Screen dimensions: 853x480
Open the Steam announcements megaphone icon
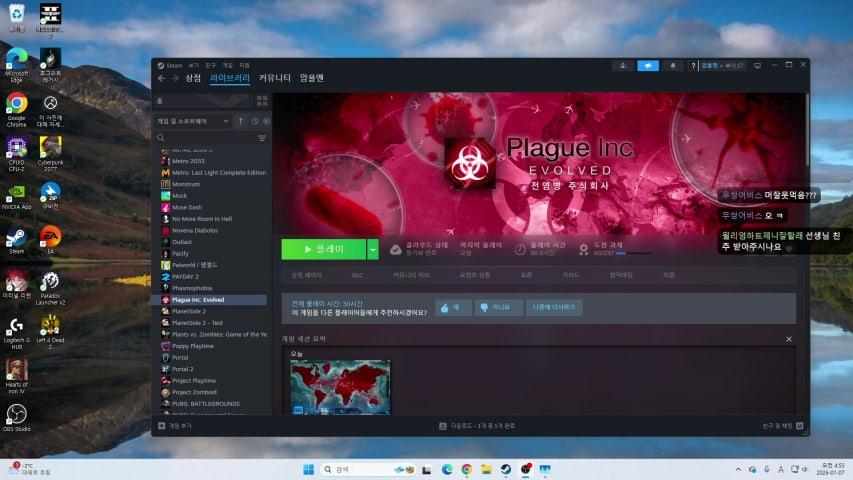[x=648, y=65]
